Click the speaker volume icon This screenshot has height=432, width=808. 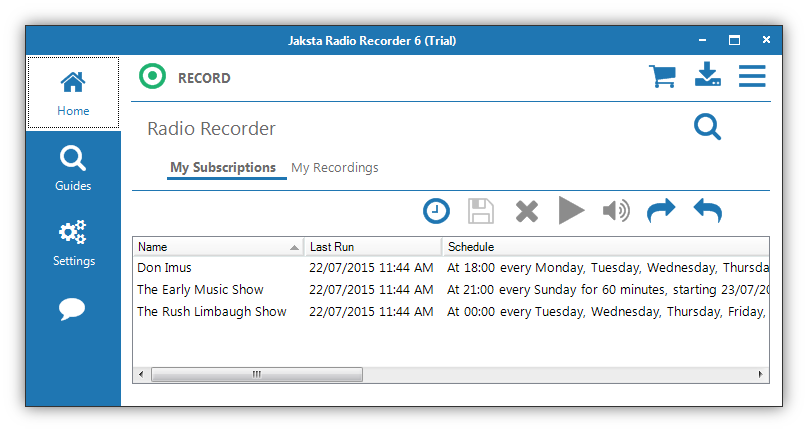tap(616, 211)
